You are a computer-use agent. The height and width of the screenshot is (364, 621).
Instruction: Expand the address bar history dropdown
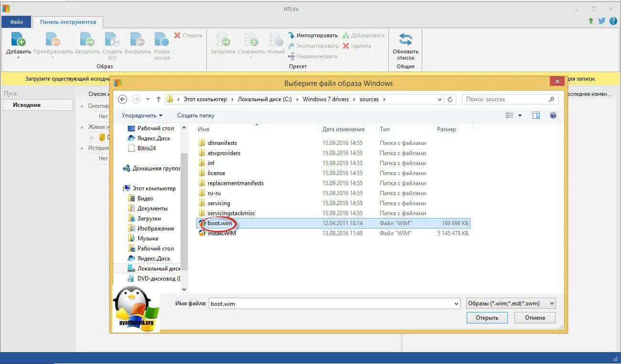click(440, 99)
